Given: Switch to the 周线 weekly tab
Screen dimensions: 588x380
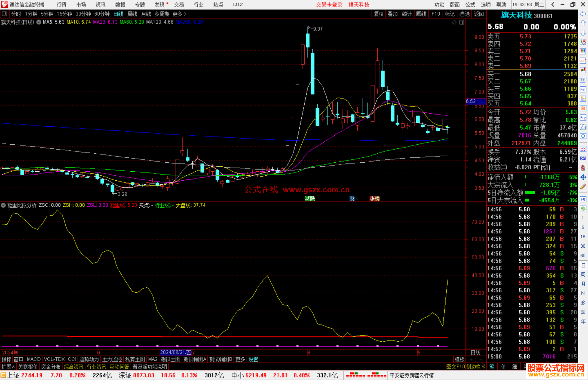Looking at the screenshot, I should (x=132, y=14).
